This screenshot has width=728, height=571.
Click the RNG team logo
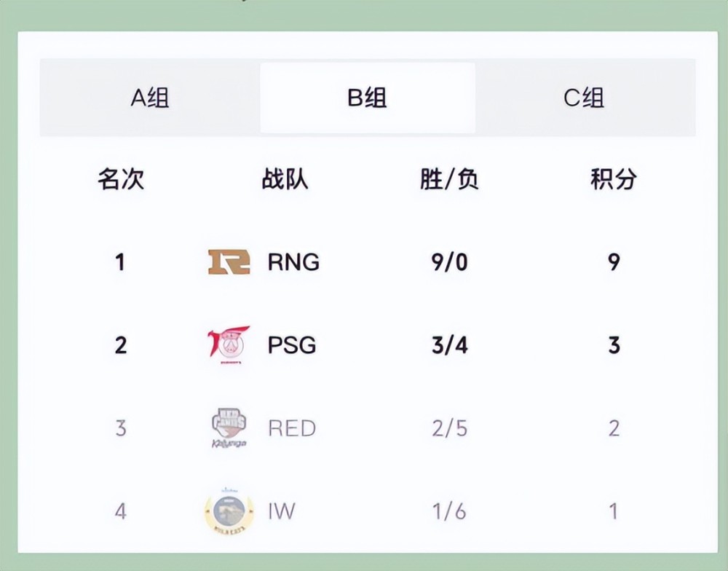(x=229, y=262)
